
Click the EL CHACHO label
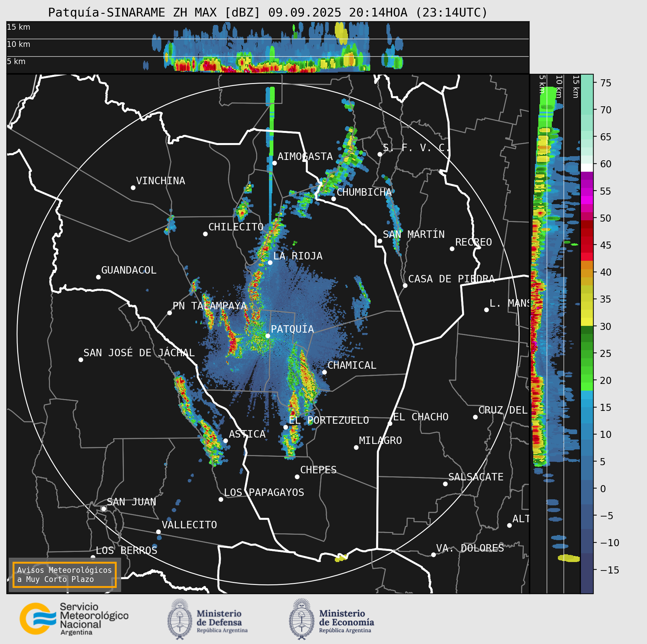coord(421,417)
